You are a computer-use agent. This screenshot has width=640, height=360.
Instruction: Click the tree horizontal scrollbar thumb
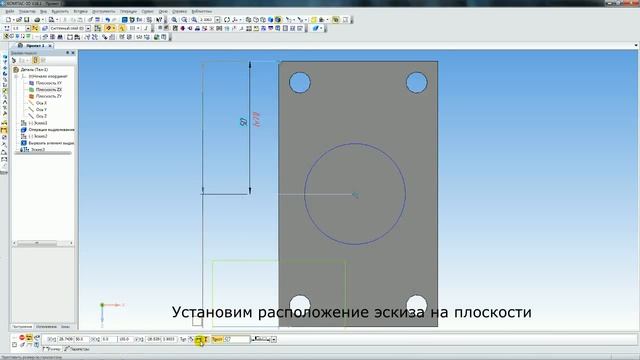point(37,243)
